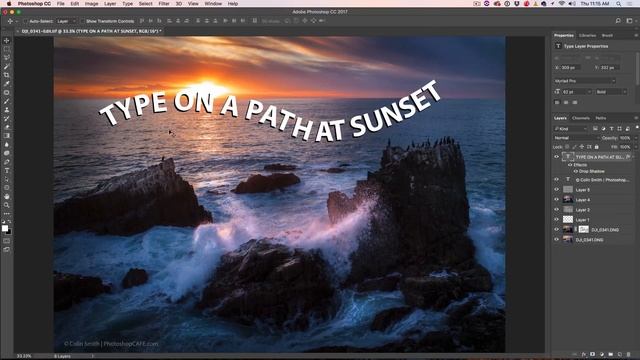Open the Fill value dropdown

click(635, 147)
